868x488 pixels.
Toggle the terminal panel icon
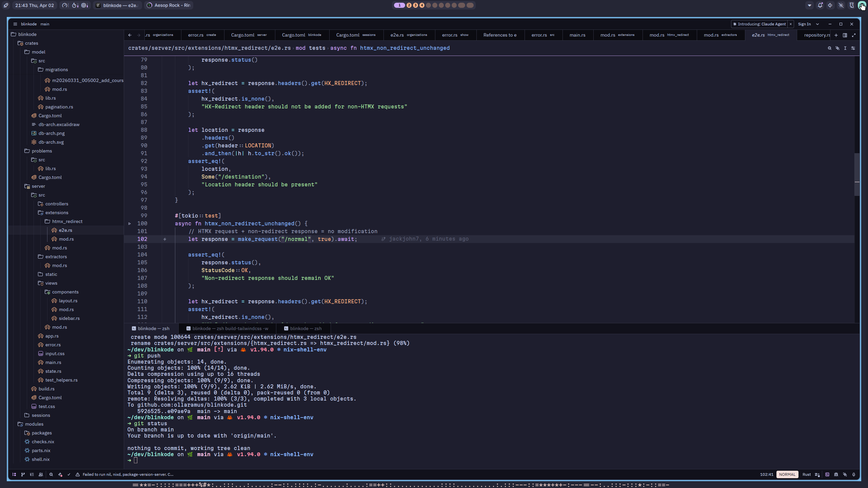pos(827,474)
